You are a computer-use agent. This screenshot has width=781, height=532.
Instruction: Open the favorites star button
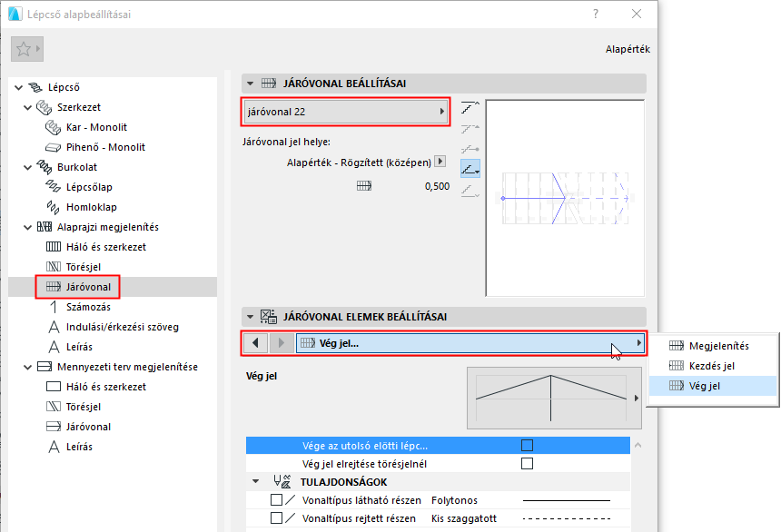coord(22,49)
